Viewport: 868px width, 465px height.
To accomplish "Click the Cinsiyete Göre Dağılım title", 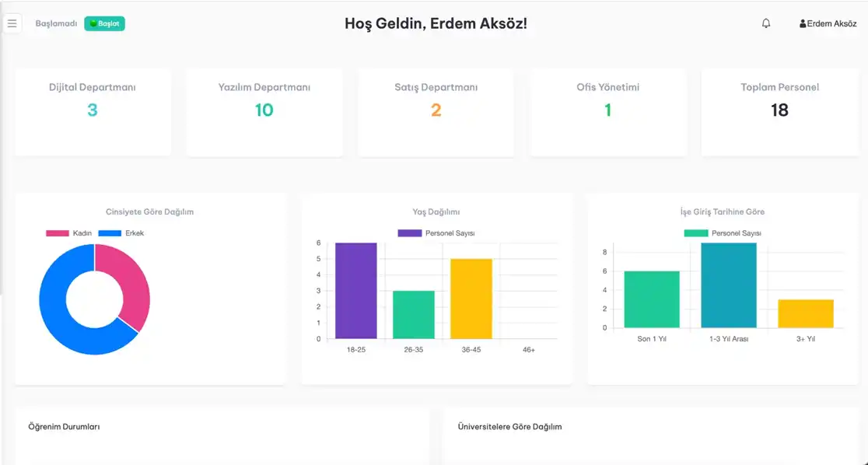I will tap(149, 212).
